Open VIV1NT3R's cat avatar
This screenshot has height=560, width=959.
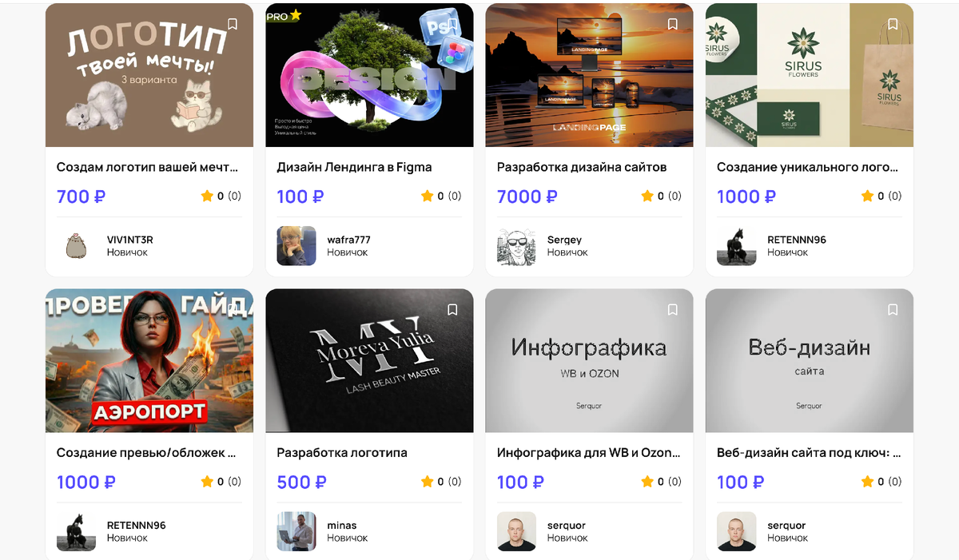(76, 245)
